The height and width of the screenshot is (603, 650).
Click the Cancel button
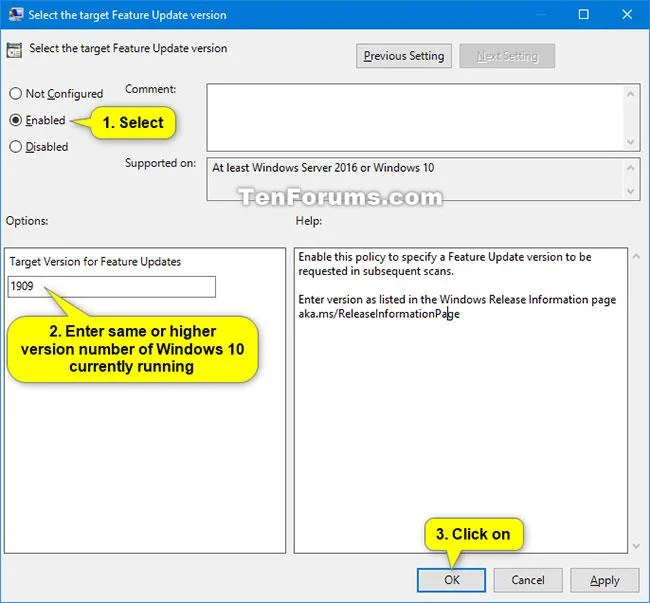coord(528,580)
